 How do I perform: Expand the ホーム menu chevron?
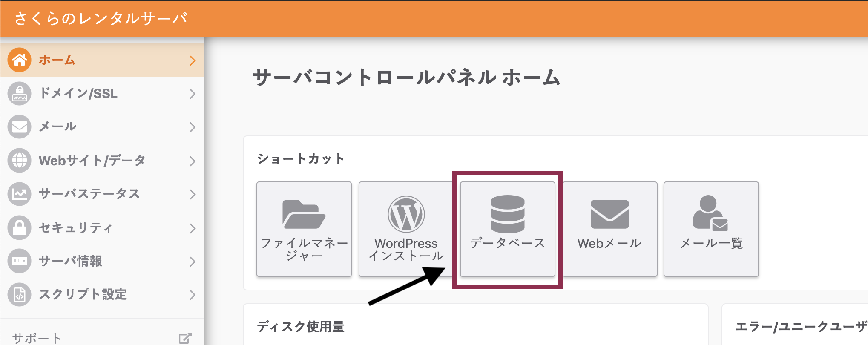[x=193, y=60]
